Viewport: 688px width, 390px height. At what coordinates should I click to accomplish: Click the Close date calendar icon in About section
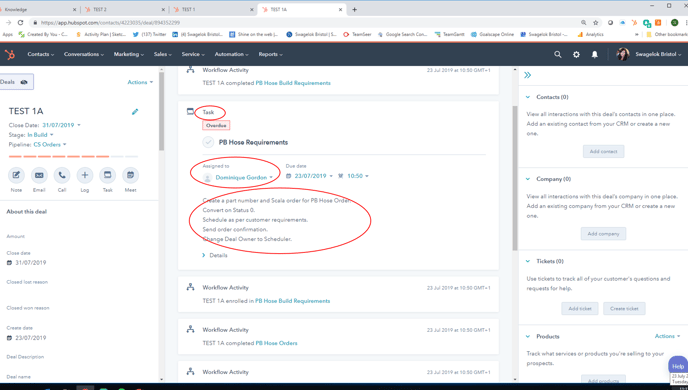pyautogui.click(x=9, y=262)
